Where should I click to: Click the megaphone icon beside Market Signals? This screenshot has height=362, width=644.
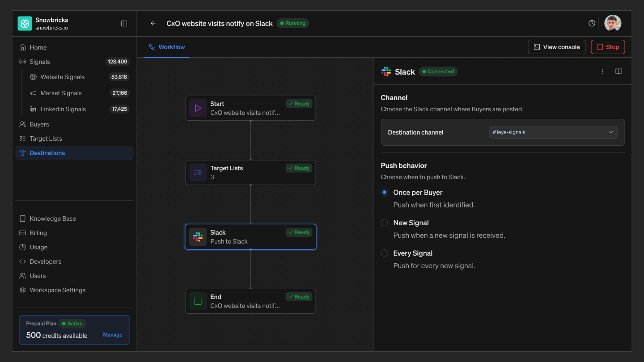pos(33,93)
